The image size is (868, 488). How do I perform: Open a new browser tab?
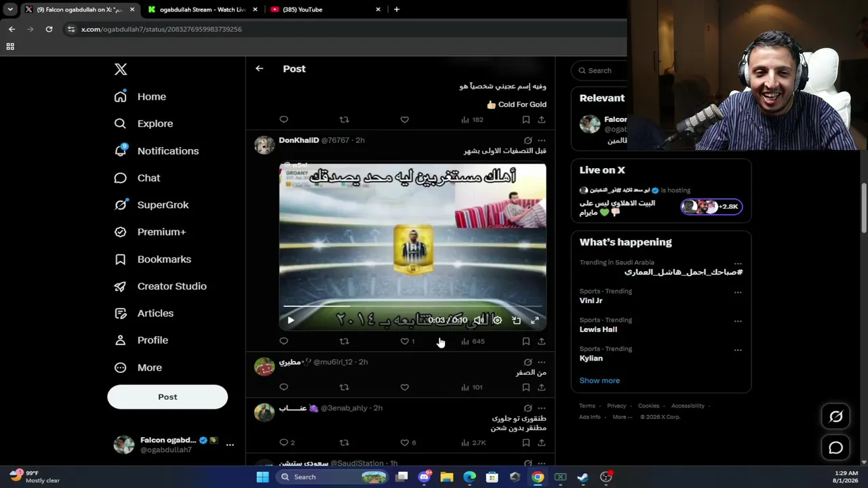[397, 9]
